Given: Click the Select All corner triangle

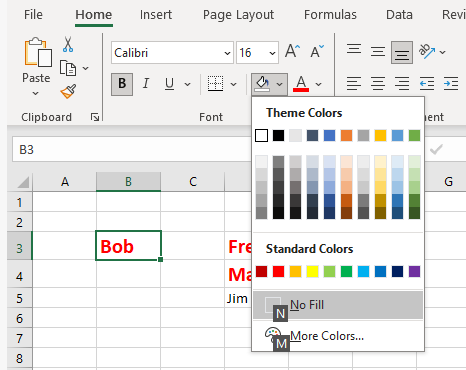Looking at the screenshot, I should (23, 182).
